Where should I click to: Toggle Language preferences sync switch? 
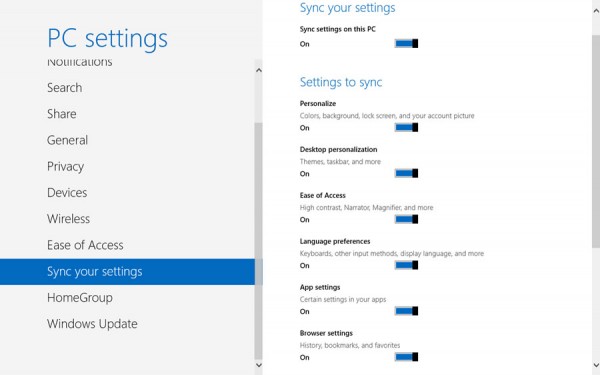[x=406, y=265]
